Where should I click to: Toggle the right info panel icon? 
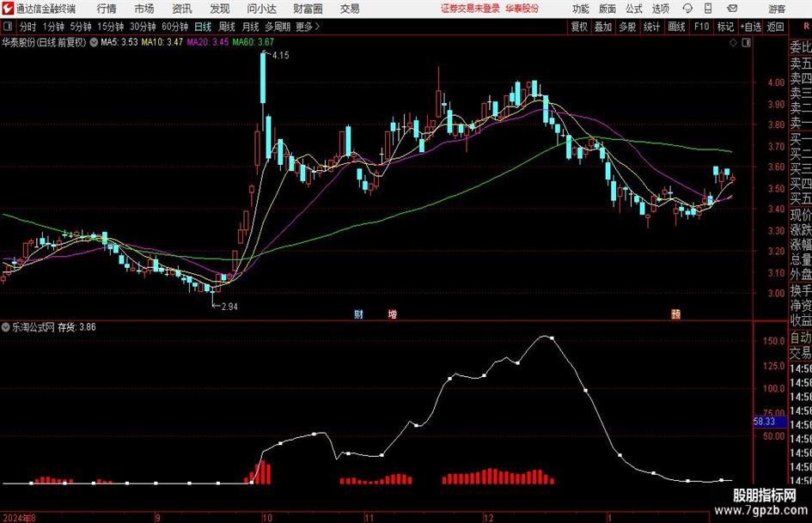click(x=746, y=43)
